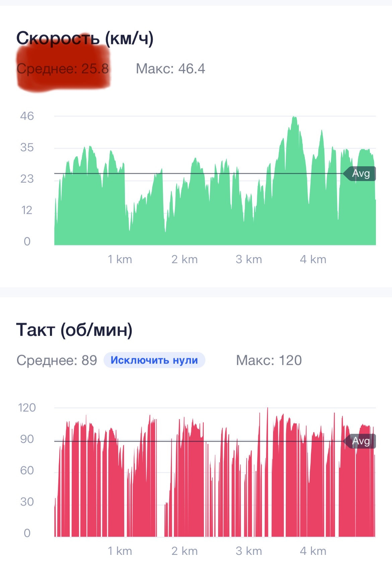
Task: Tap the 35 gridline label on speed axis
Action: pyautogui.click(x=27, y=148)
